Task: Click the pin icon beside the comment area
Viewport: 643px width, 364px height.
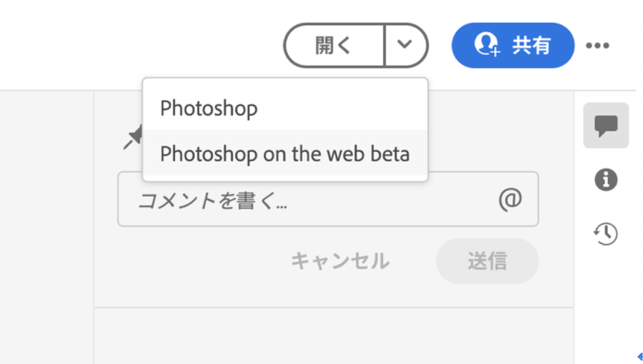Action: pyautogui.click(x=133, y=138)
